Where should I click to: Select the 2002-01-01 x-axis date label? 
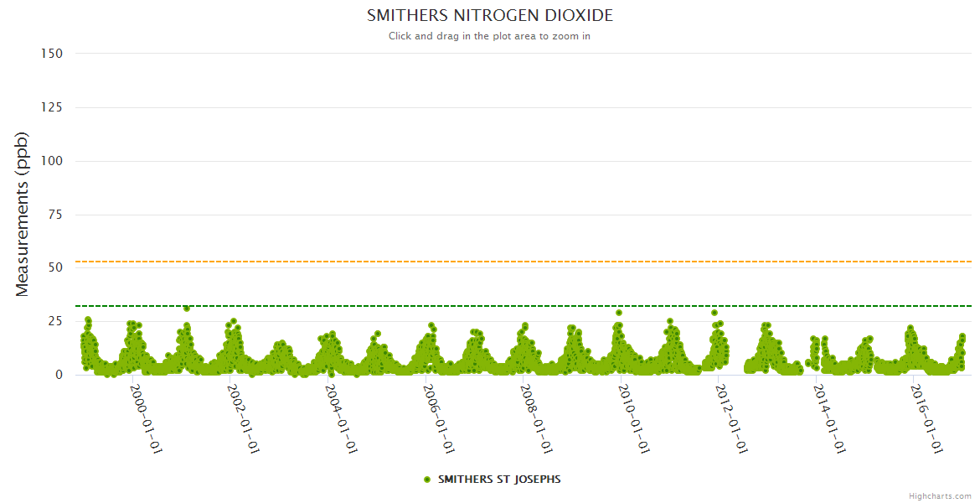click(x=244, y=419)
